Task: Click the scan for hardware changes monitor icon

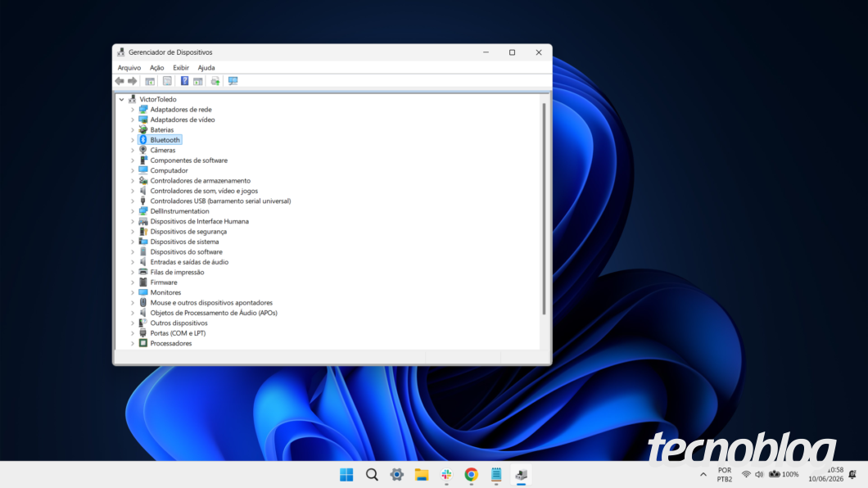Action: pos(233,81)
